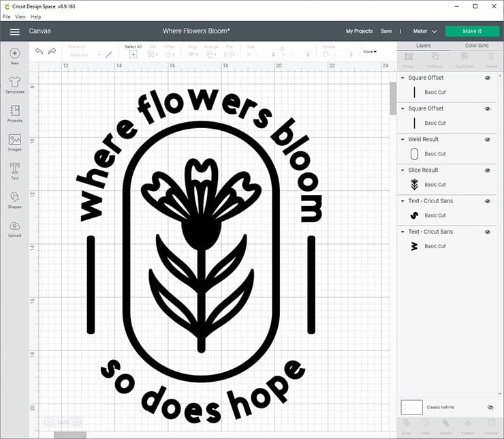Start a New project from the sidebar

pos(14,57)
